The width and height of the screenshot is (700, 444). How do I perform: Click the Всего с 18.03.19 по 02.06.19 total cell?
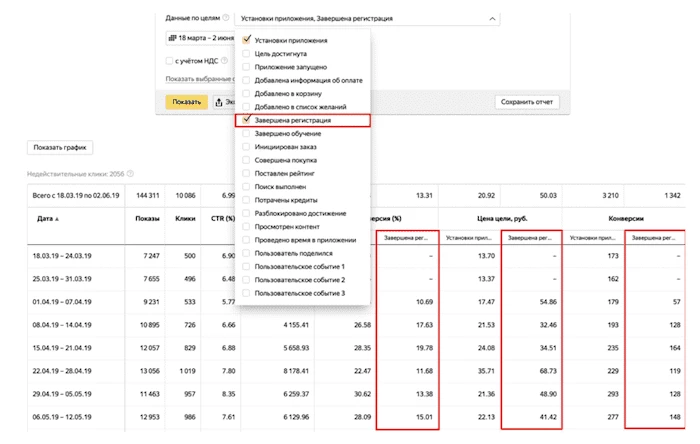point(76,195)
